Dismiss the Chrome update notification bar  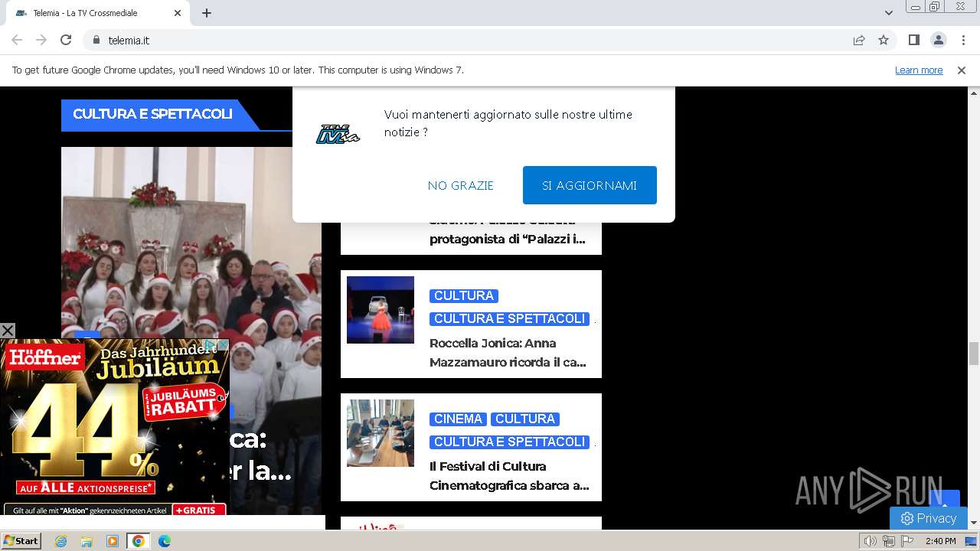pos(962,70)
